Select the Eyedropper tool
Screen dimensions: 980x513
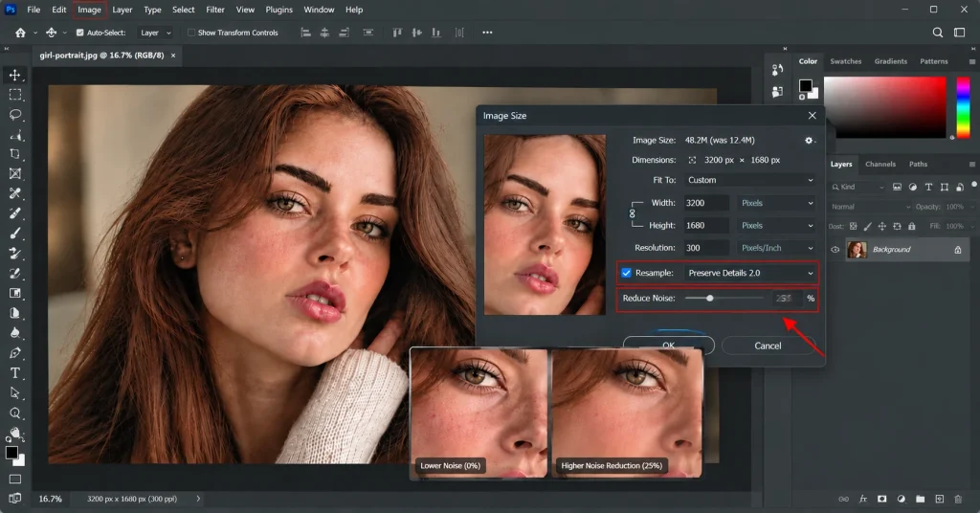click(15, 193)
